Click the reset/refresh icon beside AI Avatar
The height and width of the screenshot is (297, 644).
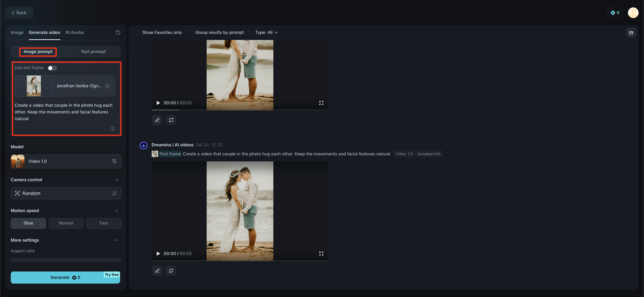(x=118, y=33)
